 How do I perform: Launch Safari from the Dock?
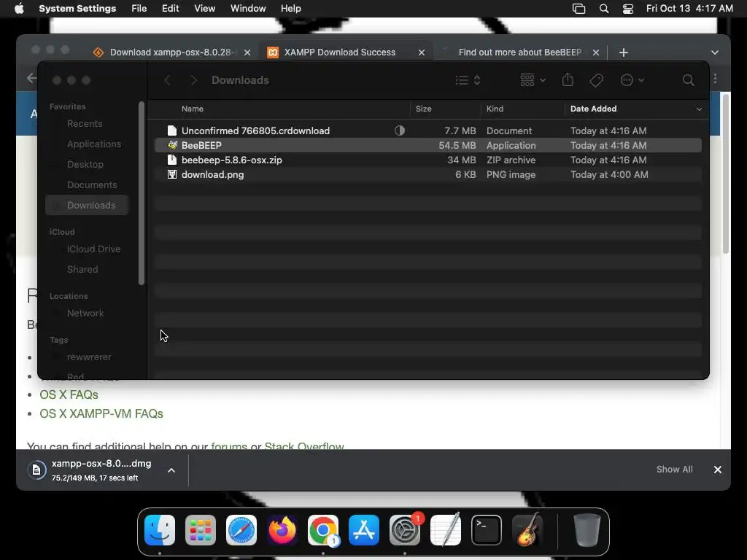(241, 530)
